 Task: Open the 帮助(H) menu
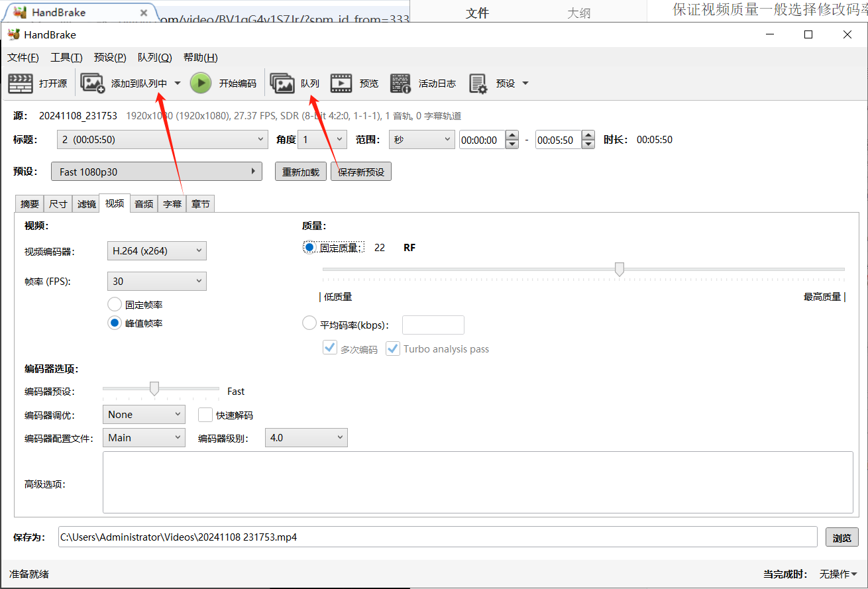coord(200,58)
